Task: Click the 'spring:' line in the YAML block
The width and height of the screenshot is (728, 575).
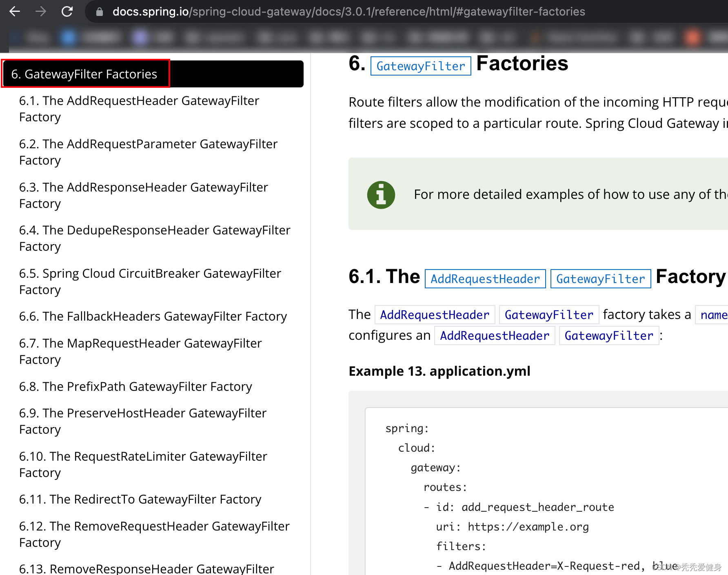Action: 407,428
